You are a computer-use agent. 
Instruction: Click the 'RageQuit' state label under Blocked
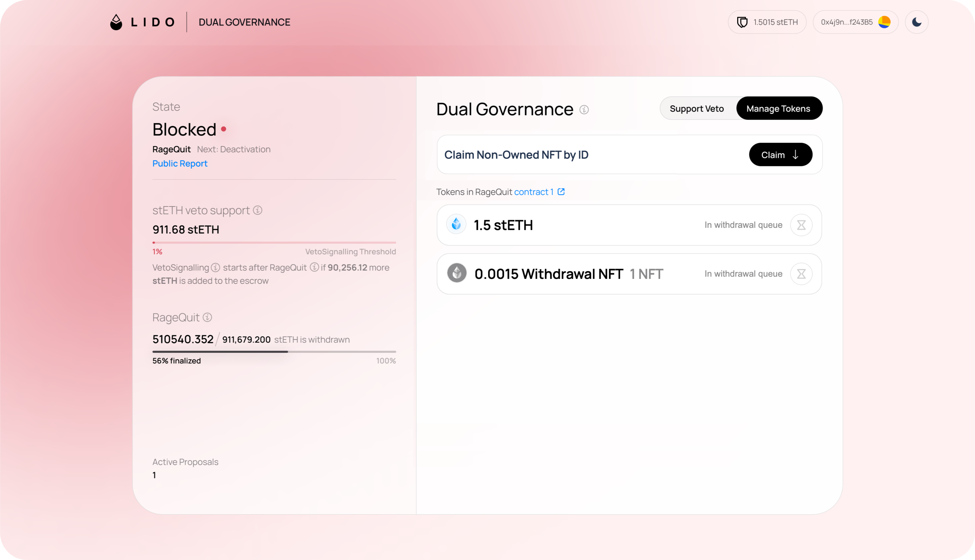coord(171,149)
